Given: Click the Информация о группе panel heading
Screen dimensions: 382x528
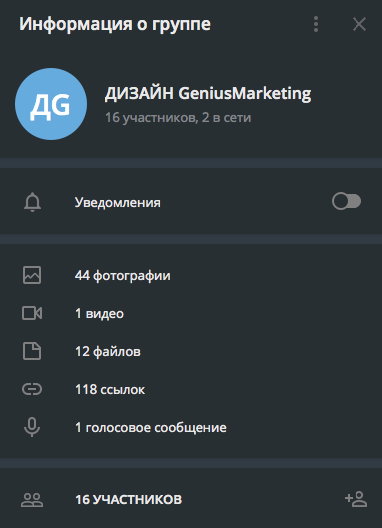Looking at the screenshot, I should [x=115, y=24].
